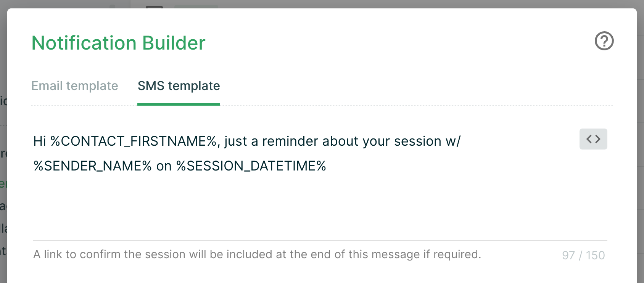Click the dimmed button beside the background square icon
This screenshot has height=283, width=644.
click(196, 6)
